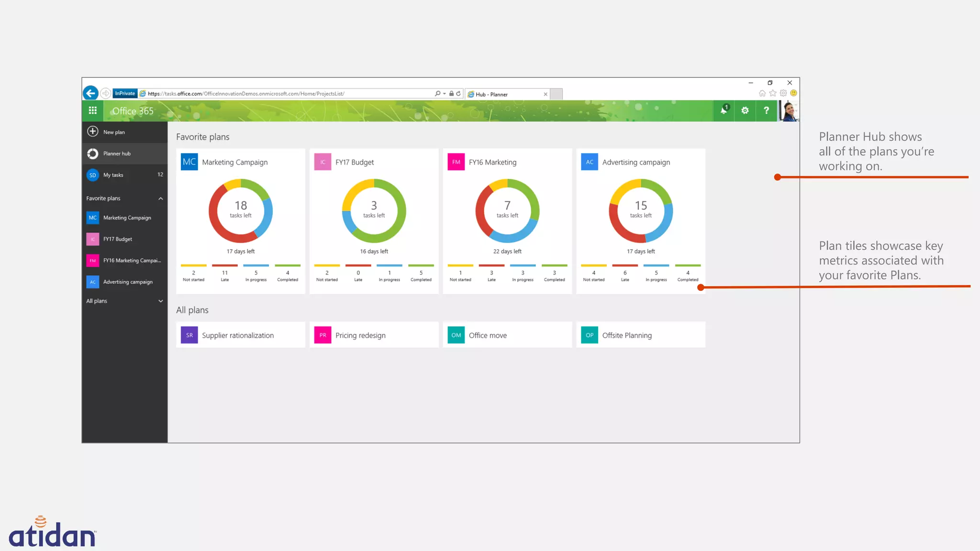
Task: Select Planner hub in sidebar
Action: (125, 154)
